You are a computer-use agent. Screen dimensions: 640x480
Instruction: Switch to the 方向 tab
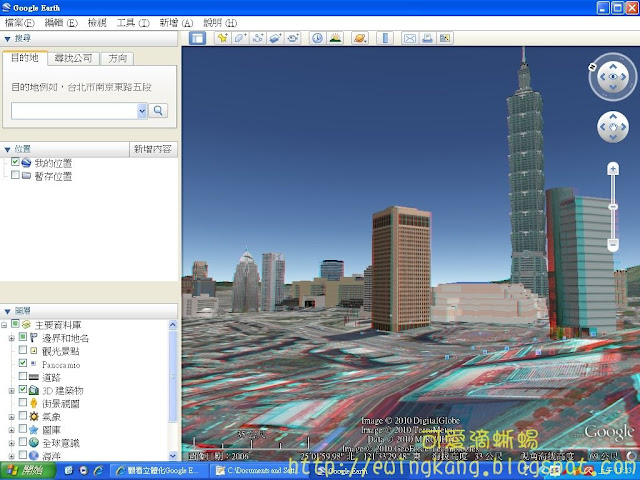click(118, 58)
